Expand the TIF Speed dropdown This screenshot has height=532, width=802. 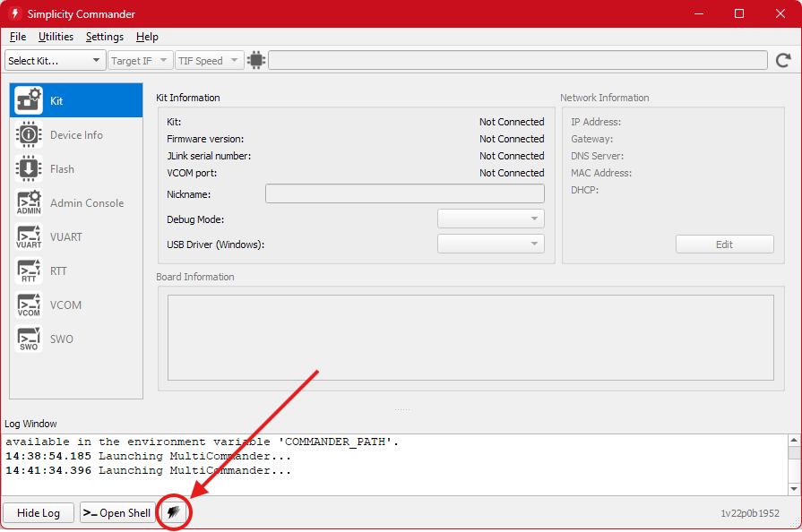coord(208,60)
